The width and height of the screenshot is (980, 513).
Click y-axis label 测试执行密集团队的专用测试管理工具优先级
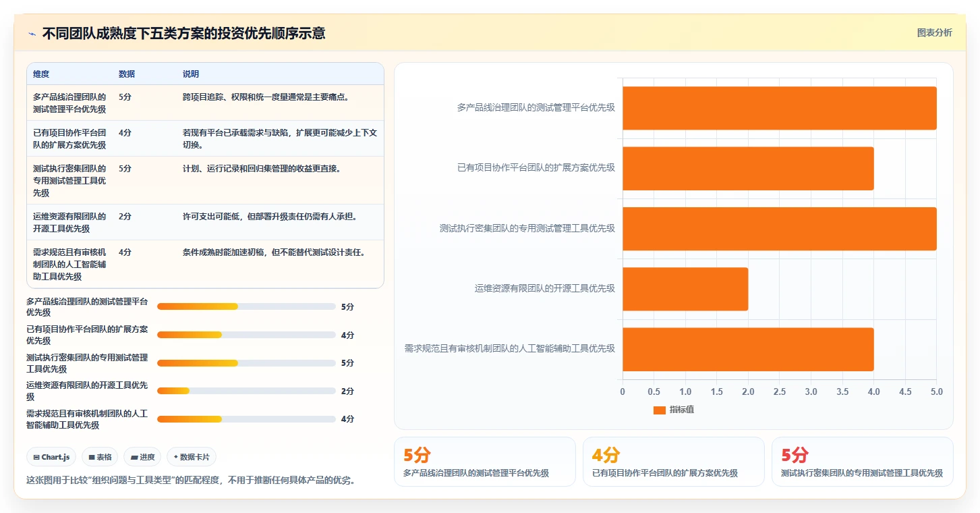click(x=527, y=228)
